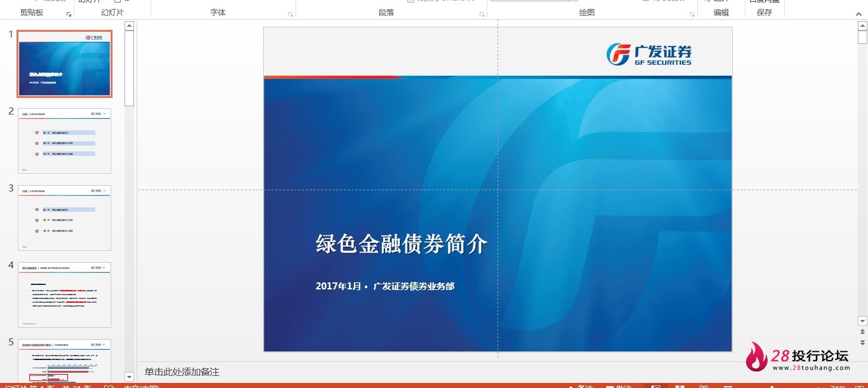Viewport: 868px width, 388px height.
Task: Click the editing area scroll-down arrow
Action: [x=862, y=321]
